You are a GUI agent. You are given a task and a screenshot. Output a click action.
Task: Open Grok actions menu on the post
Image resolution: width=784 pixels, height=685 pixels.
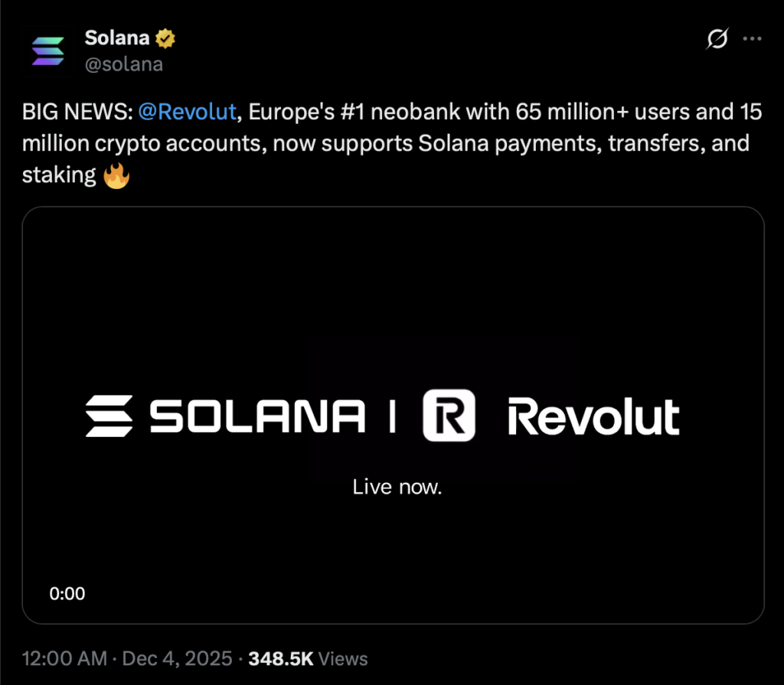tap(717, 39)
